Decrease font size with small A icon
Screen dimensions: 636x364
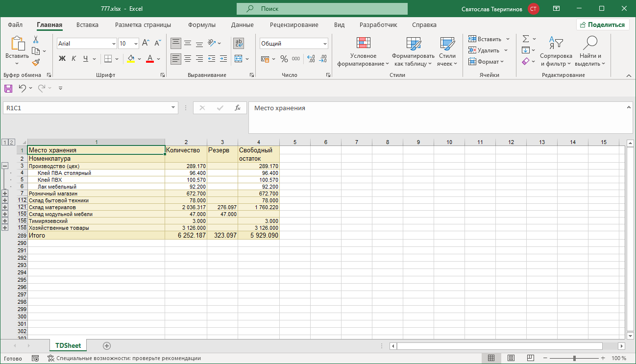point(157,43)
